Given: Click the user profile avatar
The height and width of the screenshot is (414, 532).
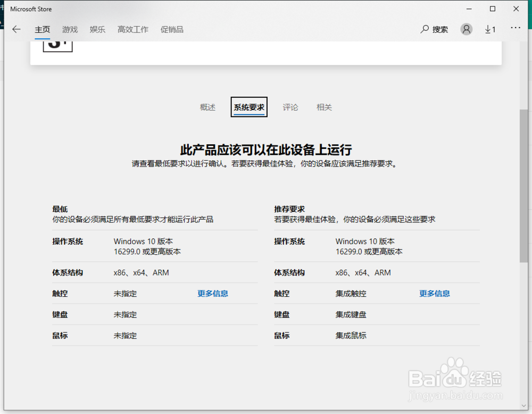Looking at the screenshot, I should click(466, 29).
